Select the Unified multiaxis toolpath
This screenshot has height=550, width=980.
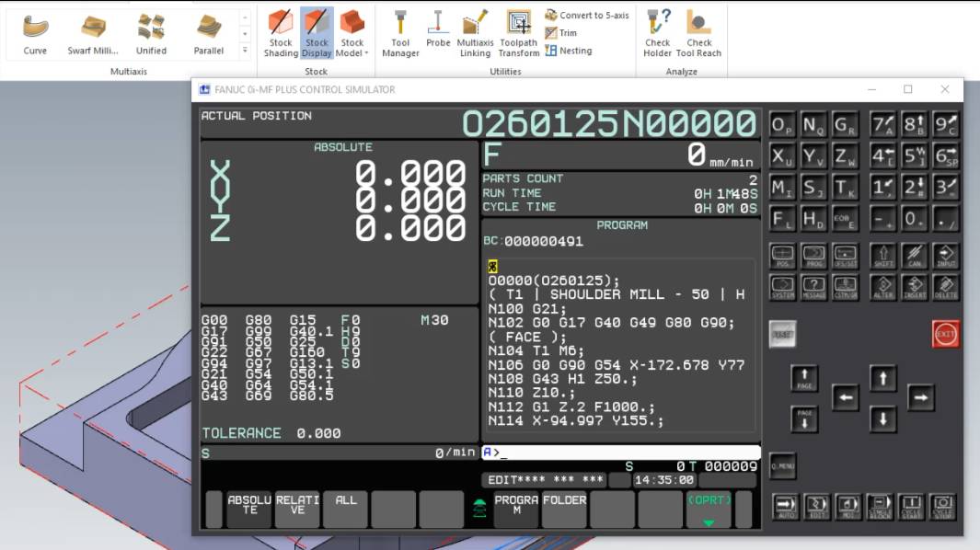point(151,35)
